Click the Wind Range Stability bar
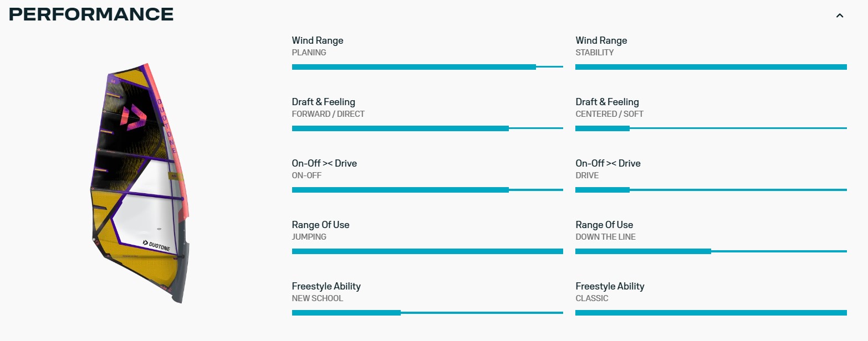The width and height of the screenshot is (868, 341). pyautogui.click(x=711, y=67)
